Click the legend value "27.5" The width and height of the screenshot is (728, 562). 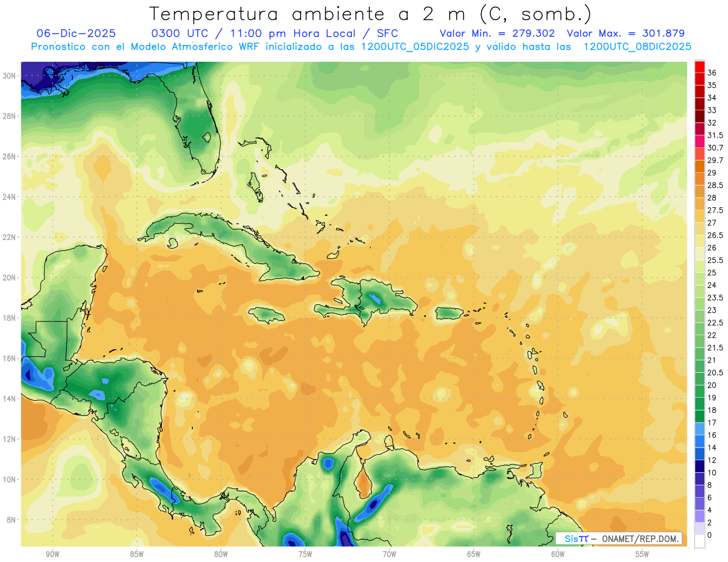[x=715, y=210]
